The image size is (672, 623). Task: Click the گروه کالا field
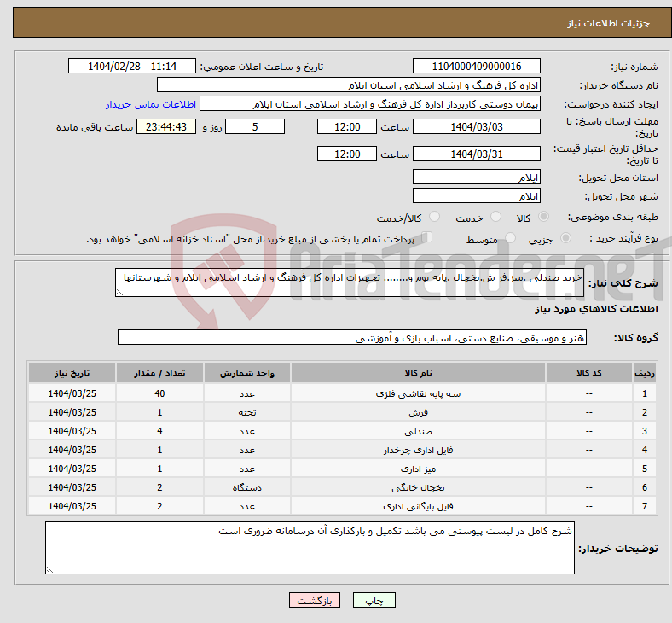[352, 337]
